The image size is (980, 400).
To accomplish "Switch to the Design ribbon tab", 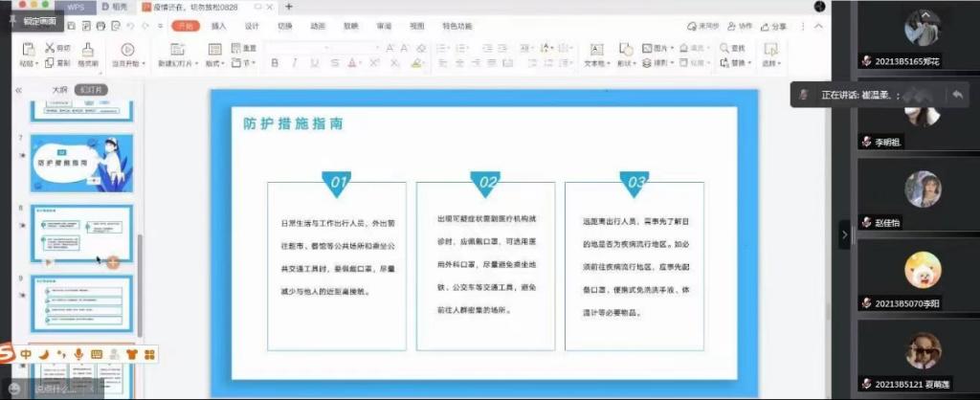I will pos(252,26).
